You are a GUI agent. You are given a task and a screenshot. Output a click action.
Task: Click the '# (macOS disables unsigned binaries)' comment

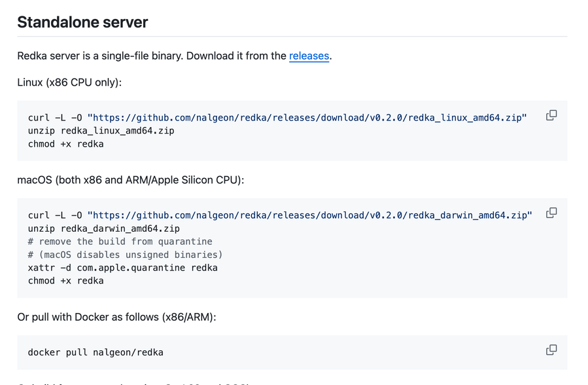point(125,255)
